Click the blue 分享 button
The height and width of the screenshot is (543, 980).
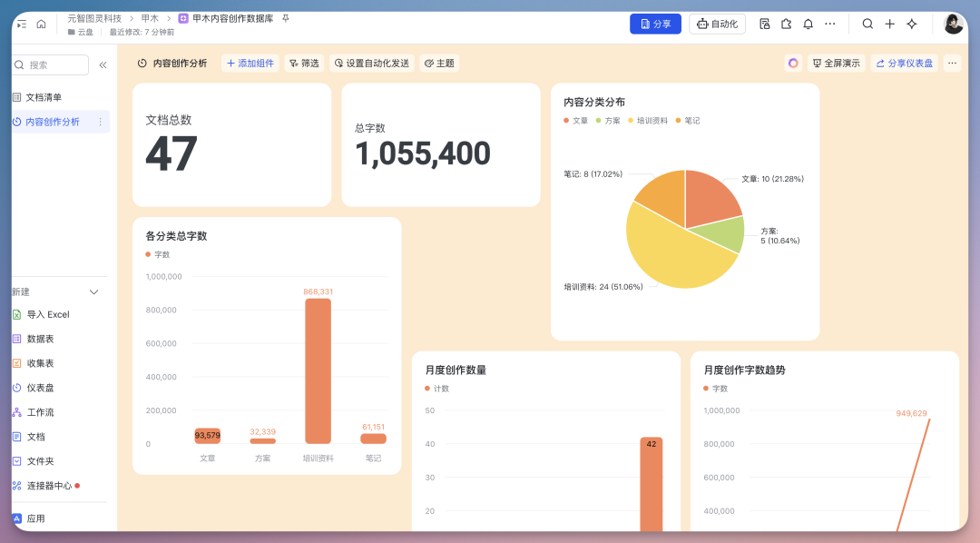tap(654, 24)
